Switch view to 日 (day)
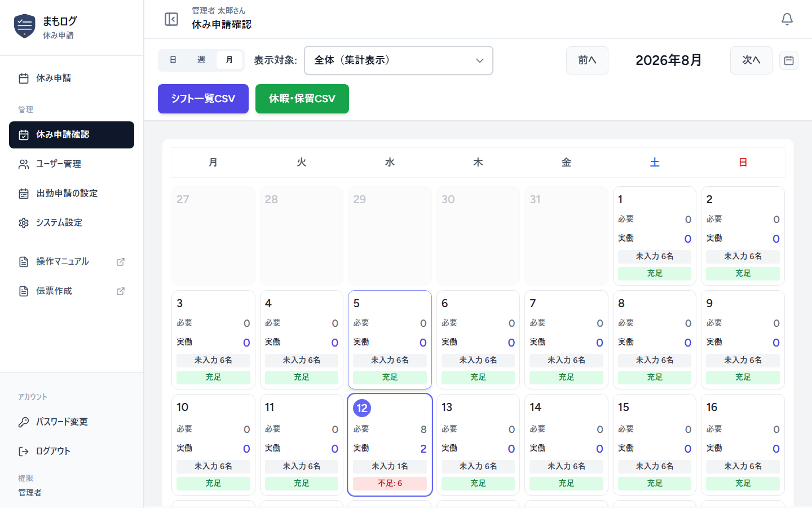 click(x=173, y=60)
